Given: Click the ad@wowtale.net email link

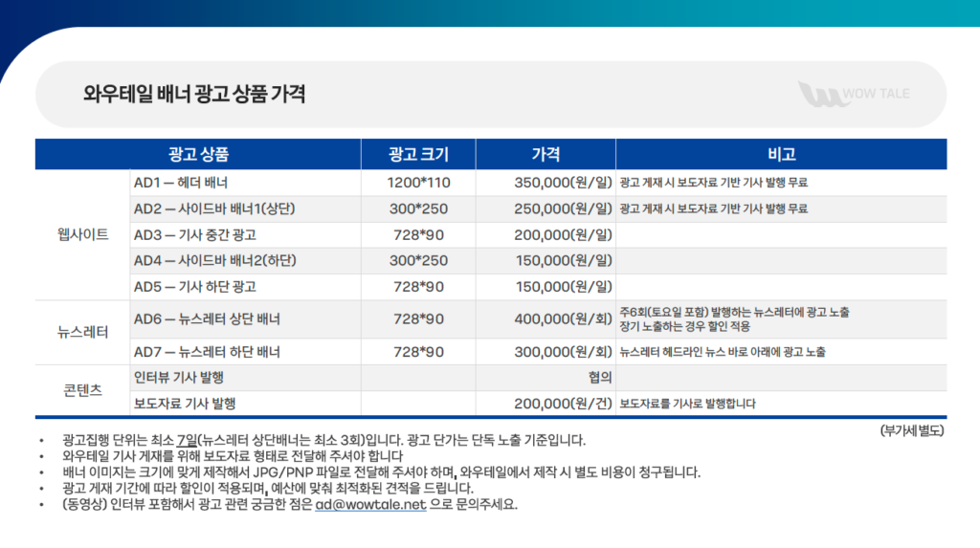Looking at the screenshot, I should pos(370,504).
